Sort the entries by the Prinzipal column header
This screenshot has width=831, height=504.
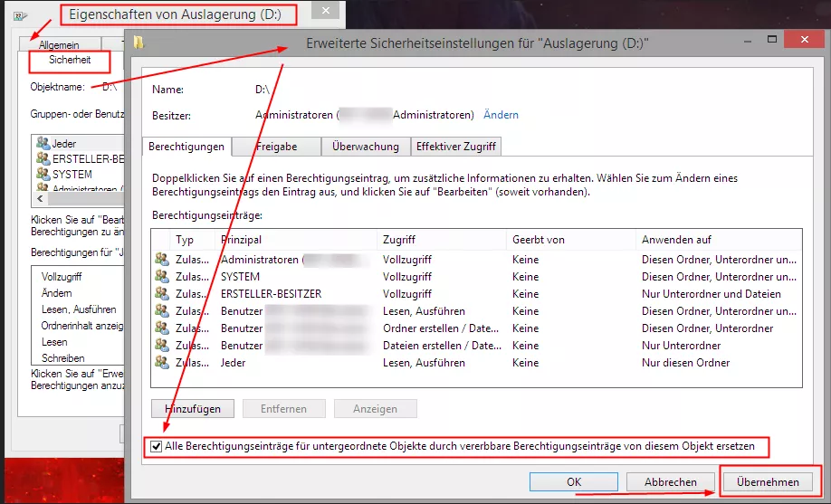click(297, 240)
